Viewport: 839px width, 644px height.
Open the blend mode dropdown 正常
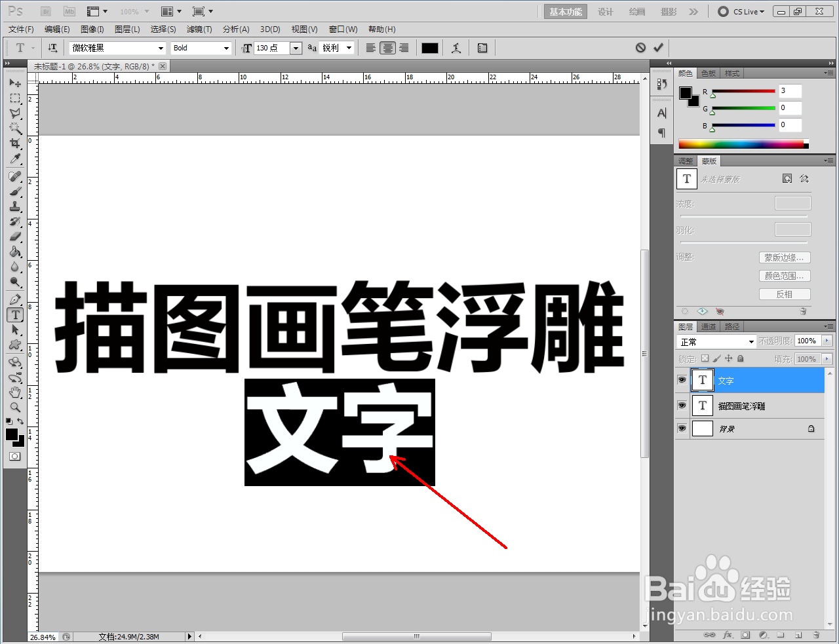(x=717, y=341)
